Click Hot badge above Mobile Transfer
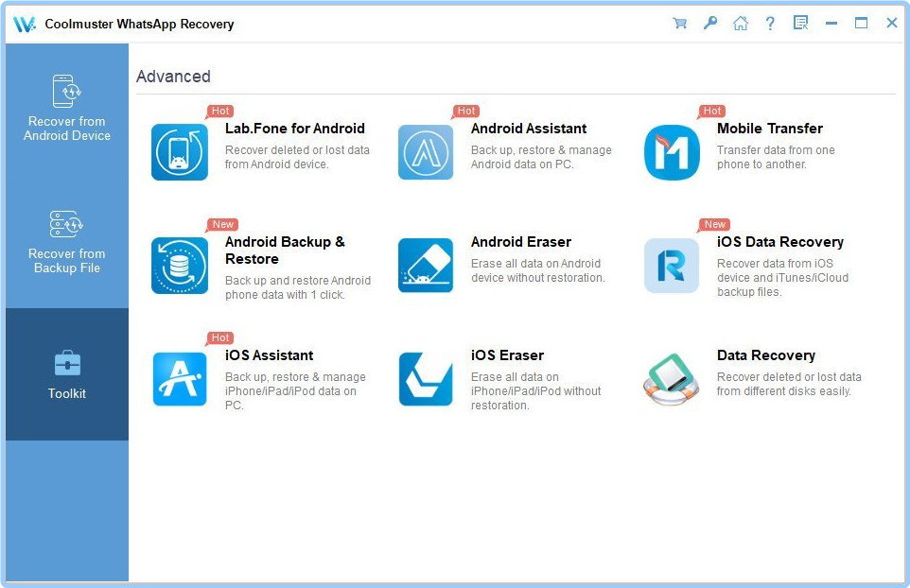 712,111
